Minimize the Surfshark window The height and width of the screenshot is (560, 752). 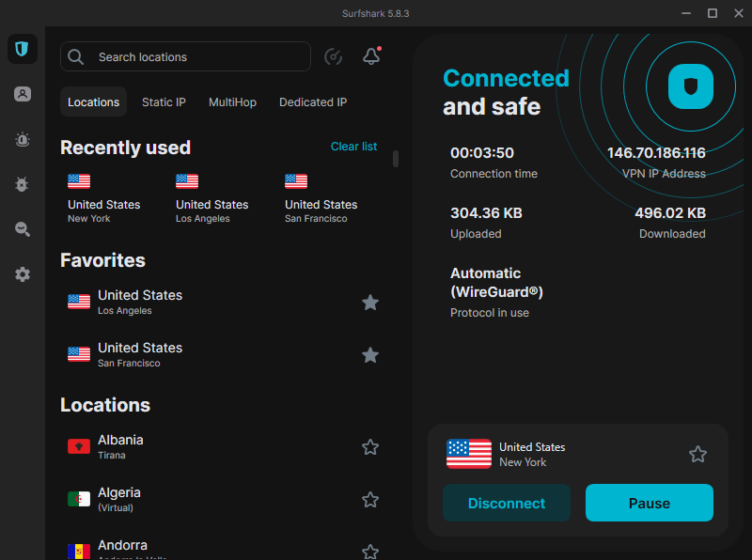point(686,13)
